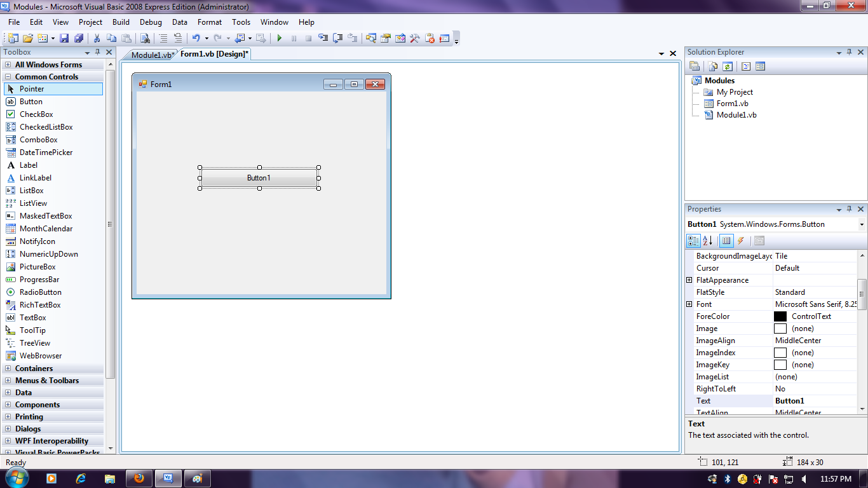
Task: Click View Designer icon in Solution Explorer
Action: click(x=760, y=66)
